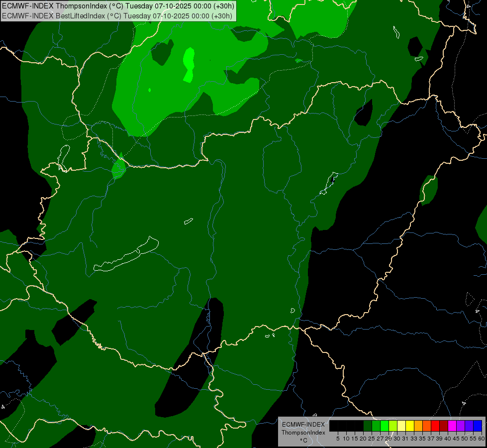The width and height of the screenshot is (487, 448).
Task: Click the bright green 27-29 legend swatch
Action: [x=385, y=426]
